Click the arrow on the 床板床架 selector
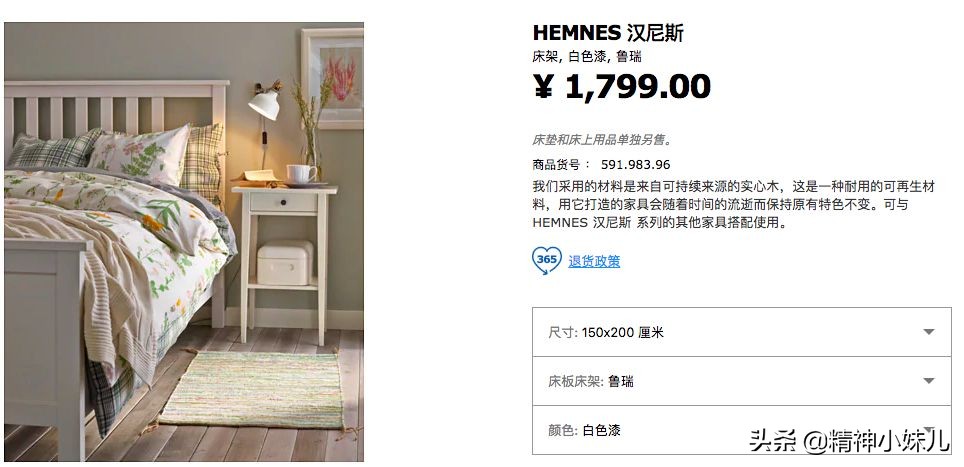This screenshot has width=964, height=467. point(929,381)
